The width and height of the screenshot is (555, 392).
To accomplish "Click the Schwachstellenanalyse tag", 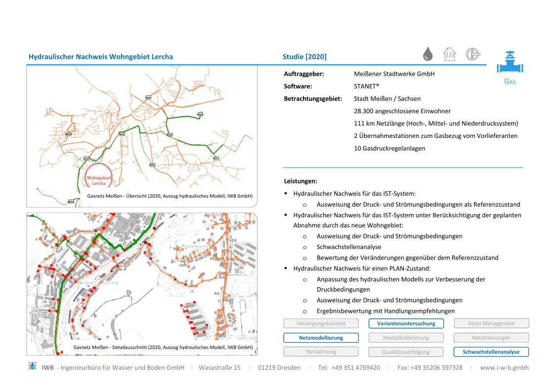I will 491,352.
